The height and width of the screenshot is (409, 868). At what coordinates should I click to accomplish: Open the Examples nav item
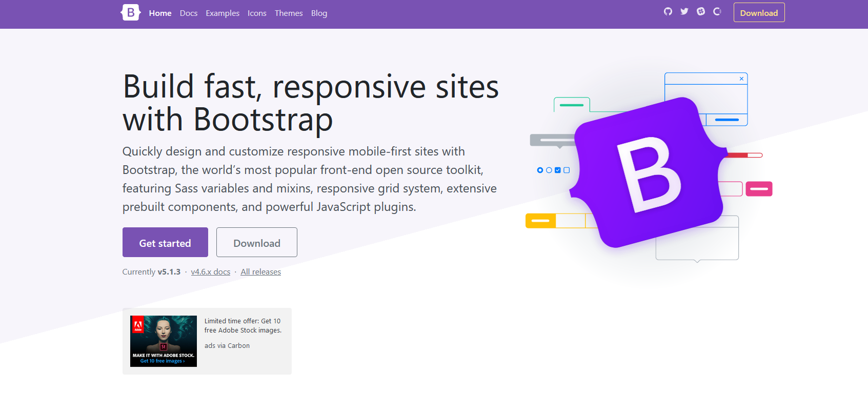pos(223,13)
